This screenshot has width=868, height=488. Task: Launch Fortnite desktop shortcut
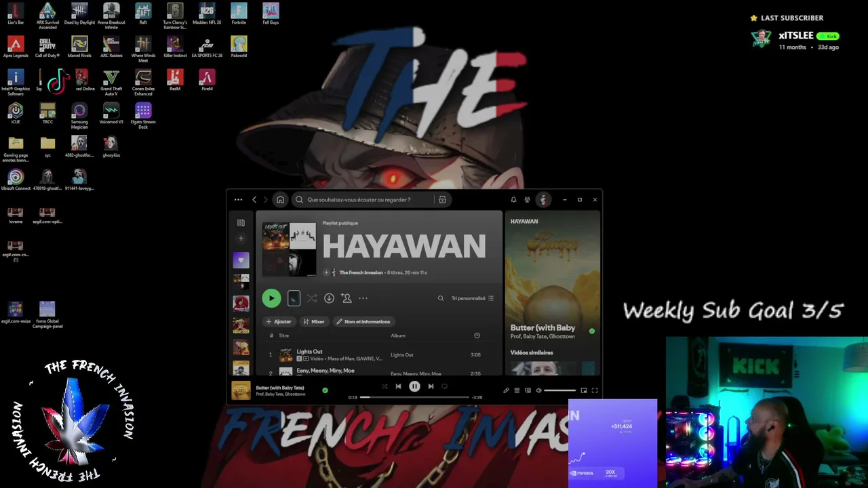239,14
